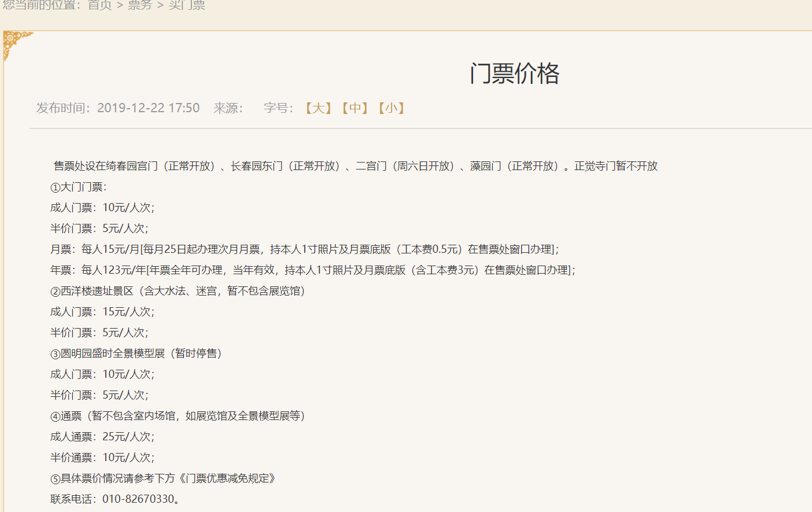
Task: Click the publish date 2019-12-22 17:50
Action: pos(148,108)
